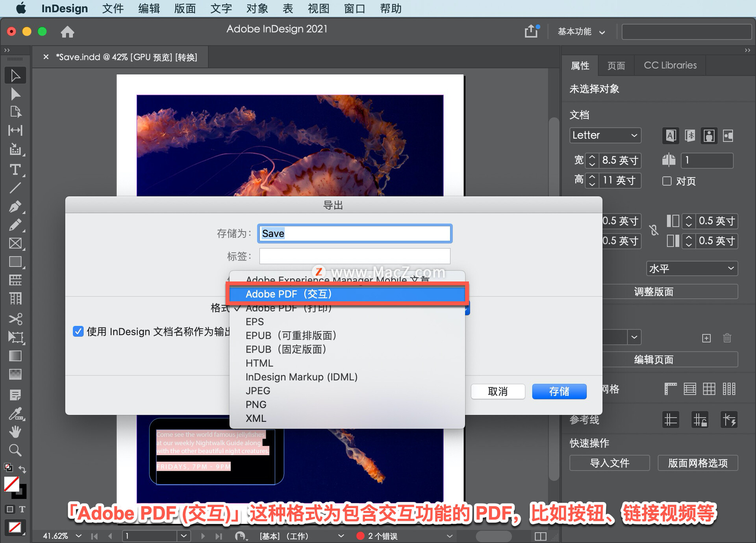This screenshot has height=543, width=756.
Task: Choose InDesign Markup (IDML) format
Action: (x=347, y=377)
